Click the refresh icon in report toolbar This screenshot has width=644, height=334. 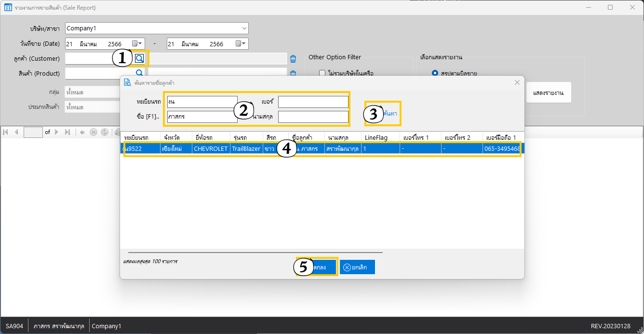tap(104, 132)
